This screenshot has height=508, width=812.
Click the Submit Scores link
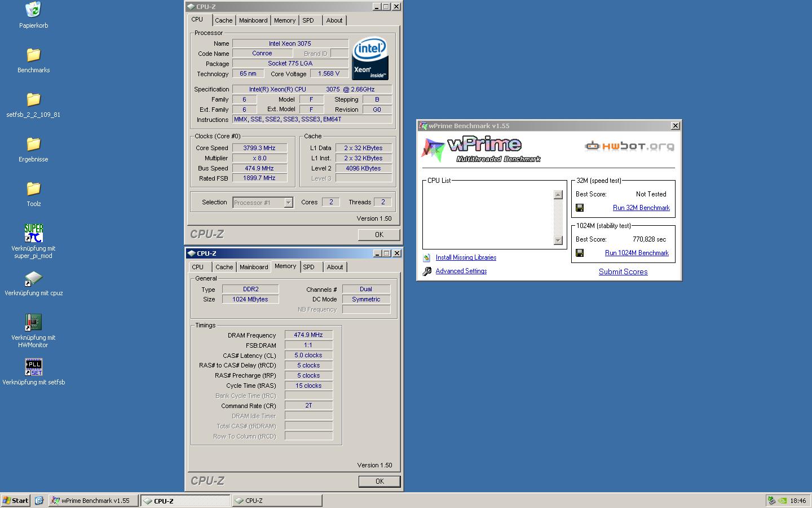click(x=623, y=271)
